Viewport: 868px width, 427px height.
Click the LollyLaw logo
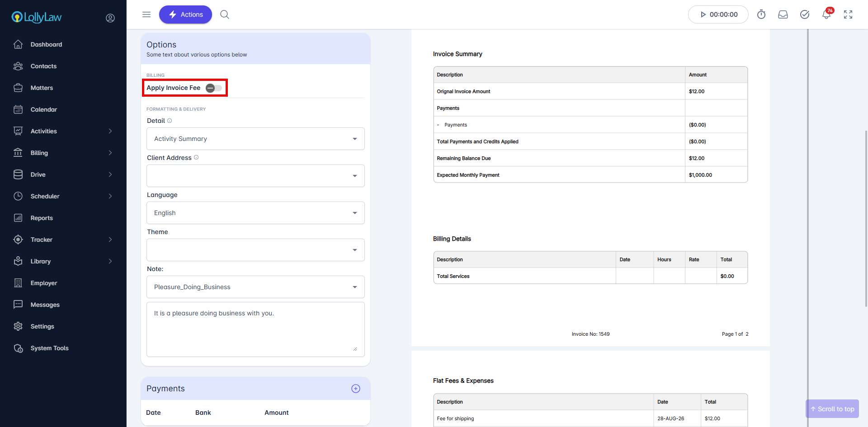(x=37, y=17)
